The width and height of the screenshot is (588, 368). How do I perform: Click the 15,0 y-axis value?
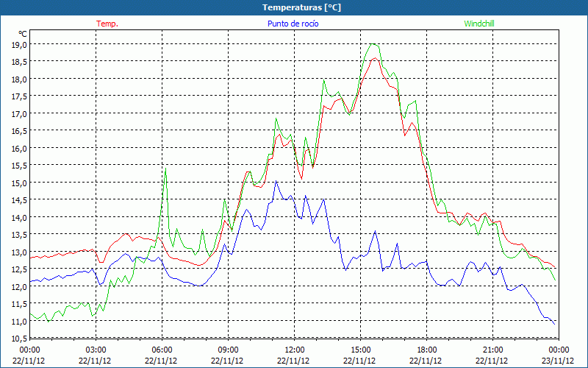click(x=20, y=183)
